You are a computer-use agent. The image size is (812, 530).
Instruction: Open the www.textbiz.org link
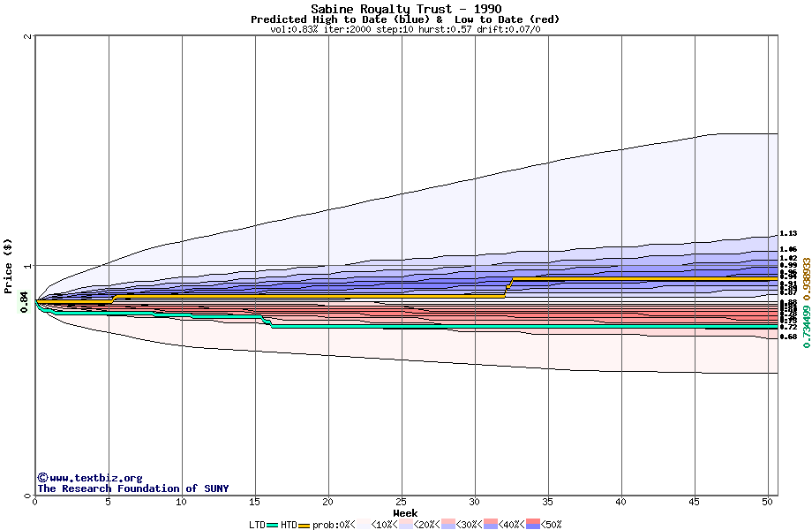pyautogui.click(x=96, y=478)
